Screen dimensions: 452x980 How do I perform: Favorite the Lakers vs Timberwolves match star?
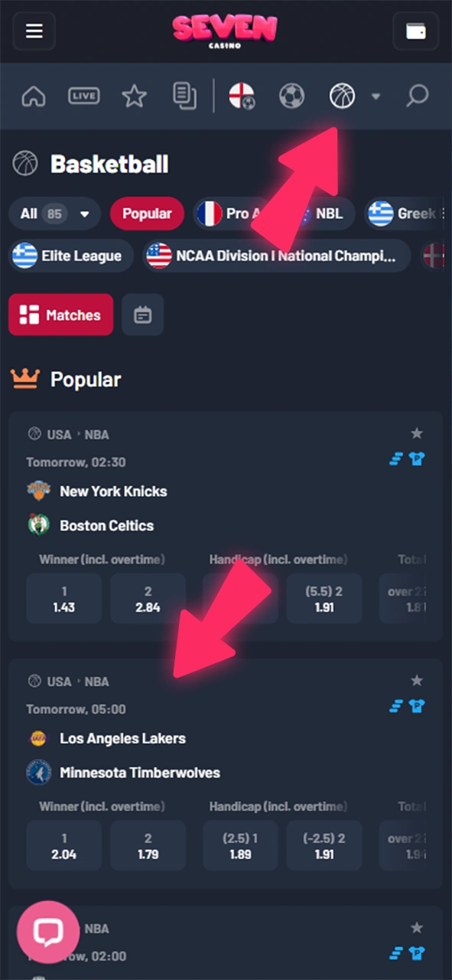tap(417, 681)
